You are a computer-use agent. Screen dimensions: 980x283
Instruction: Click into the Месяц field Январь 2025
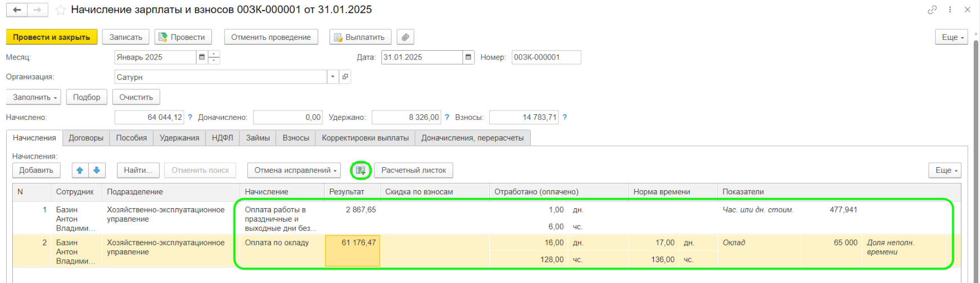(155, 57)
